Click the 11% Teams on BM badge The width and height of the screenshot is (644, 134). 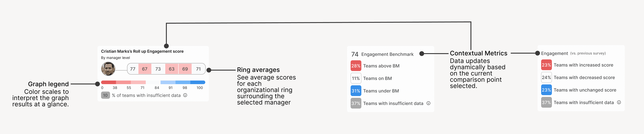[356, 78]
